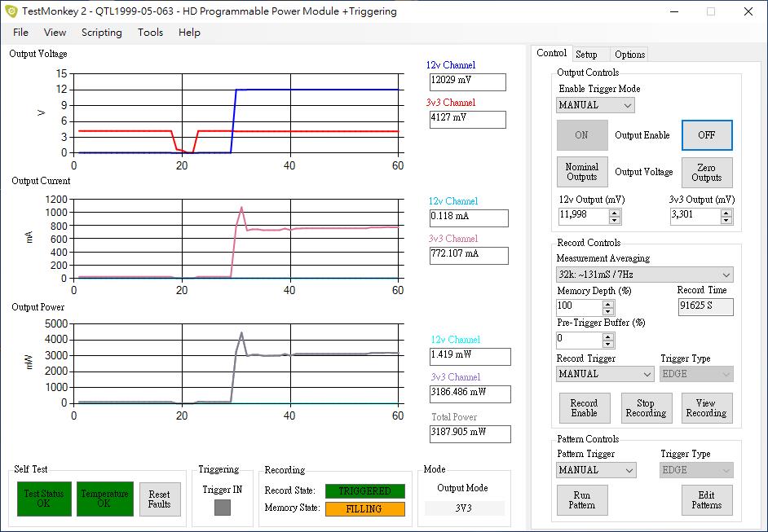Decrease Pre-Trigger Buffer with down arrow

pos(608,344)
